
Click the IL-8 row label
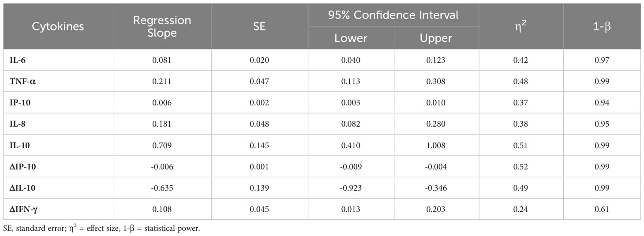[18, 124]
